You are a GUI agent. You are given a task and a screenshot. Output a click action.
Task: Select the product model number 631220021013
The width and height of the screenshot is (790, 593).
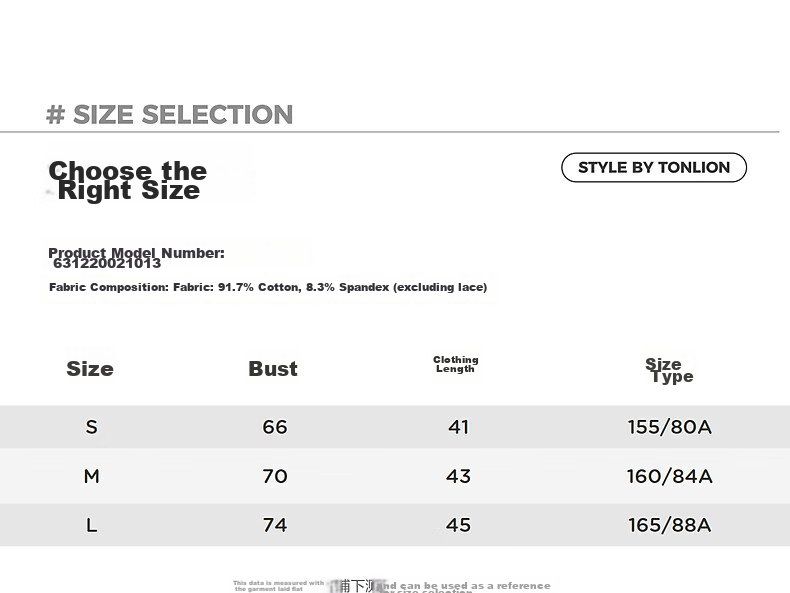pos(107,263)
